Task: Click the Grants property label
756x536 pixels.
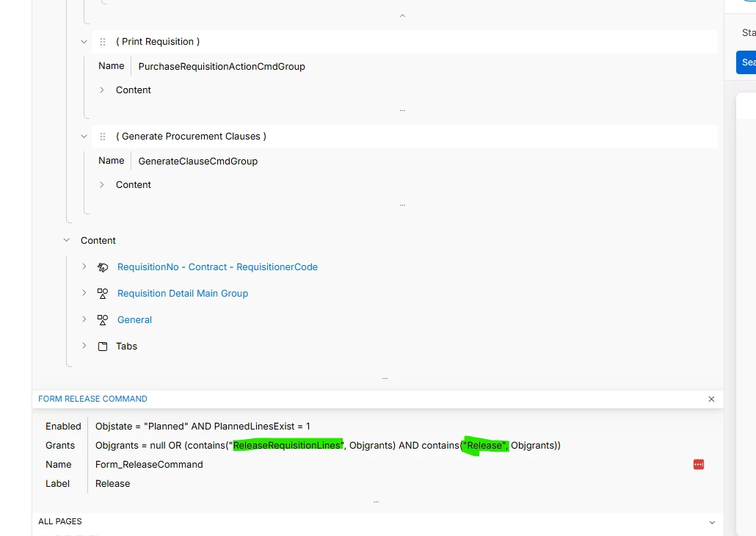Action: [60, 445]
